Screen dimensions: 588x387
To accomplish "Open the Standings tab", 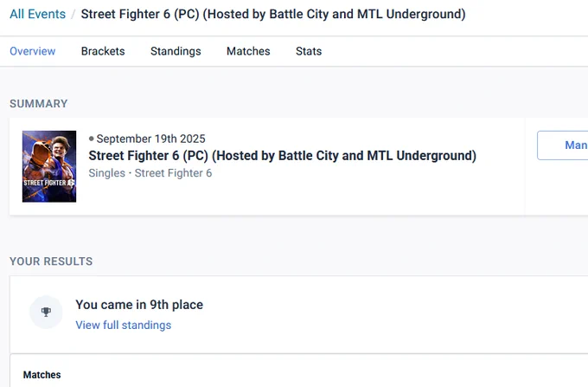I will click(176, 51).
